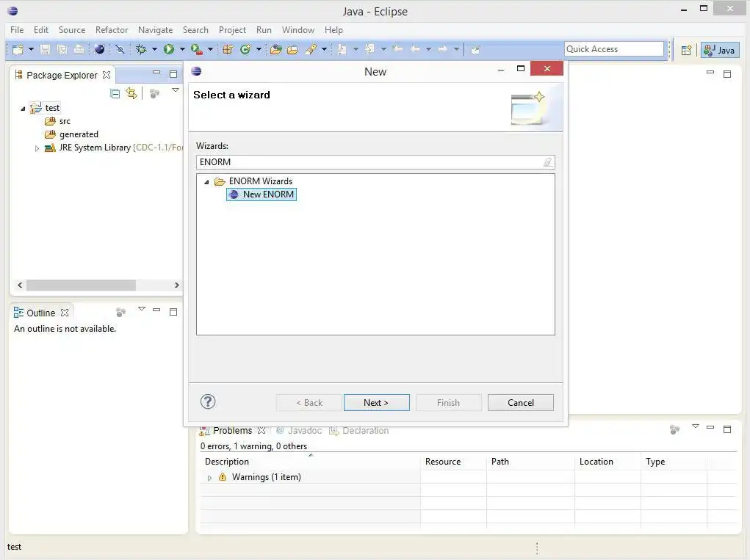The image size is (750, 560).
Task: Sort Problems by Resource column
Action: click(453, 462)
